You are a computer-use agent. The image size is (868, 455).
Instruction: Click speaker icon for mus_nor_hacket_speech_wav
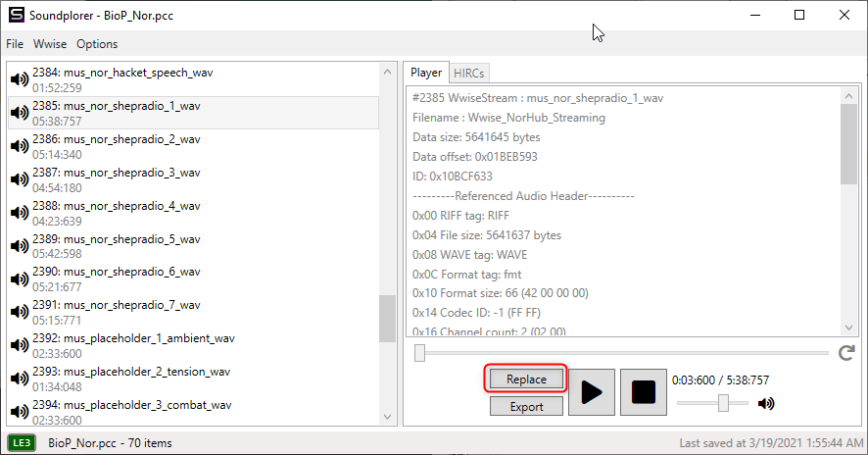pyautogui.click(x=20, y=79)
